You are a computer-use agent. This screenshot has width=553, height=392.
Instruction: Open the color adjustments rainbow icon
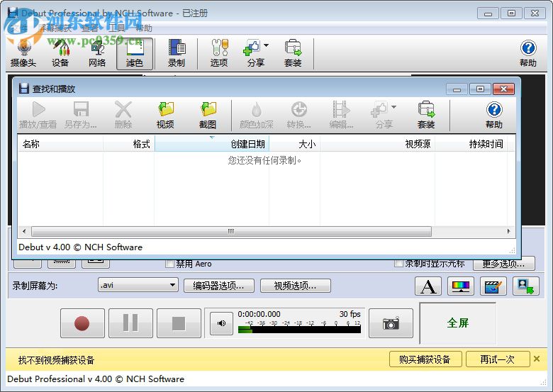(461, 286)
